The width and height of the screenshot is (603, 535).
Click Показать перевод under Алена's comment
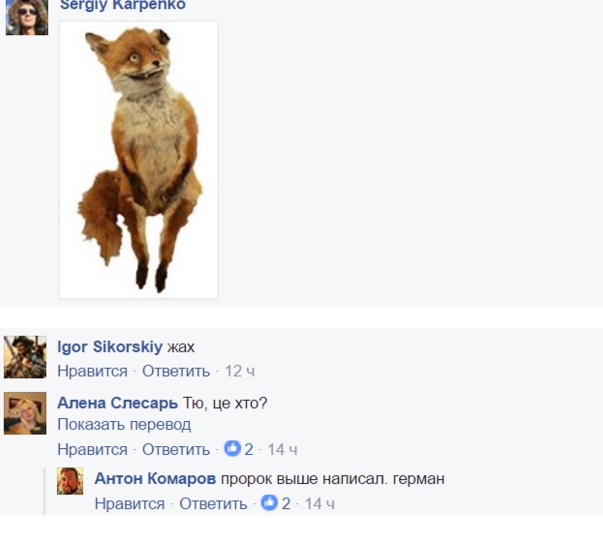click(124, 425)
